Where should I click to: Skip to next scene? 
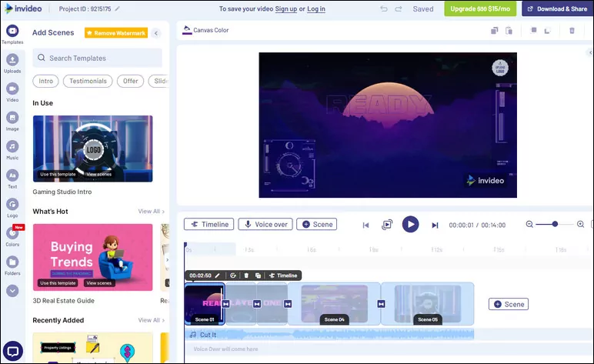(x=435, y=225)
